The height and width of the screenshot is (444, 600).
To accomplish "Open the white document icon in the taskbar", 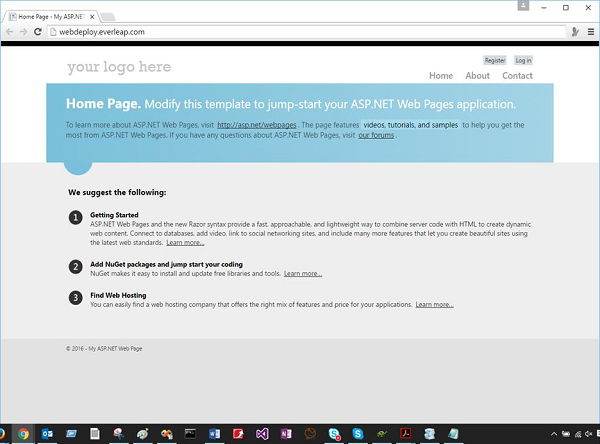I will pyautogui.click(x=95, y=434).
